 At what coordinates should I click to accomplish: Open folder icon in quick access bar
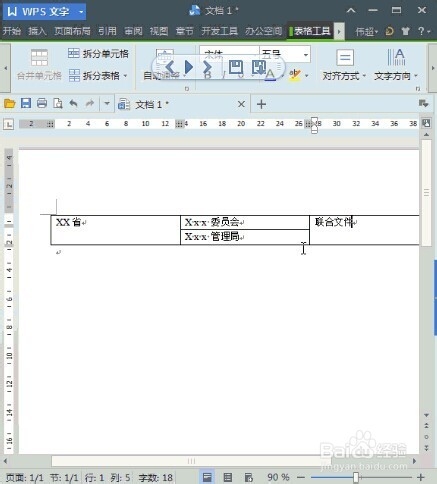[10, 104]
